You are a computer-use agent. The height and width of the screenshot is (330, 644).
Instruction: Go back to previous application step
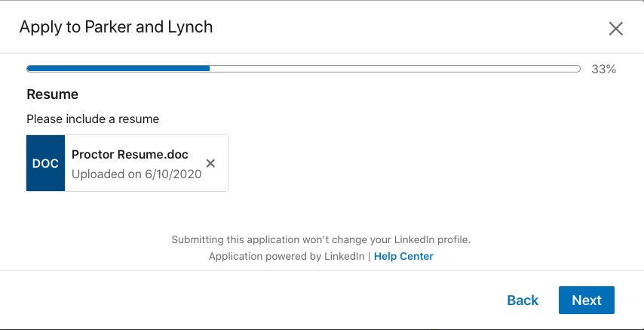pyautogui.click(x=523, y=301)
